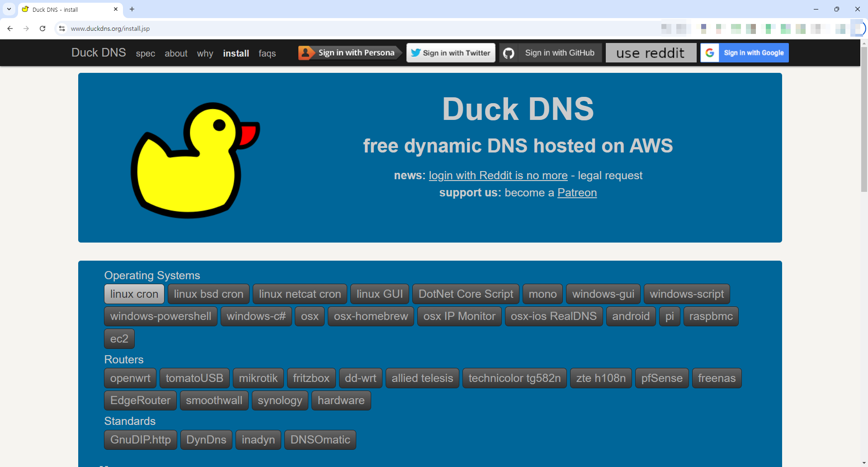Screen dimensions: 868x467
Task: Select the raspbmc button
Action: click(711, 316)
